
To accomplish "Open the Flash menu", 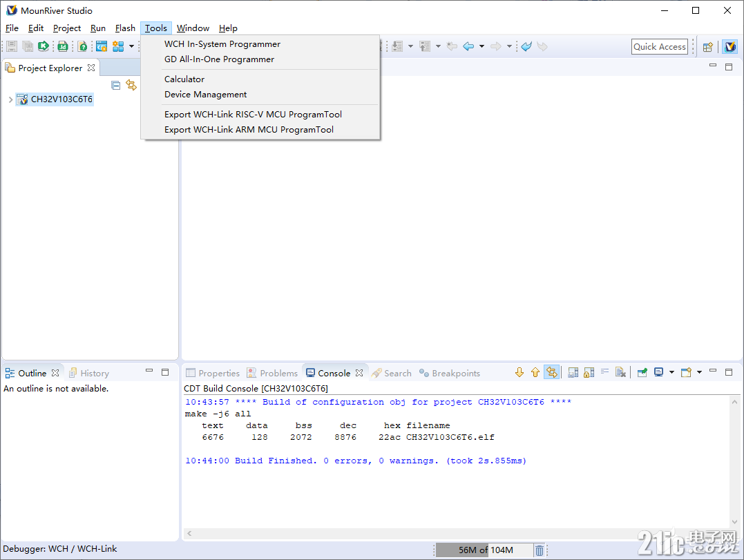I will coord(125,28).
